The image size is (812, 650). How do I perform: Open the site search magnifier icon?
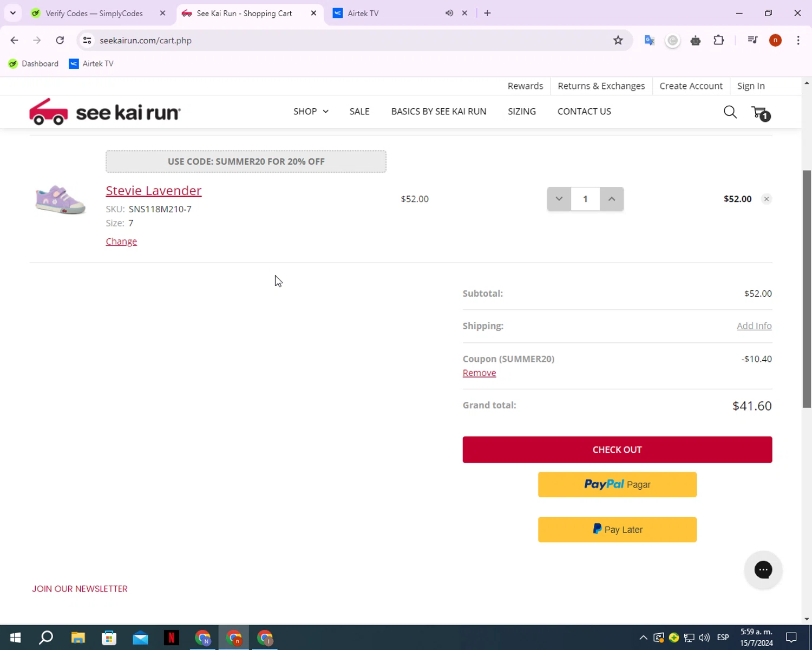click(x=730, y=112)
